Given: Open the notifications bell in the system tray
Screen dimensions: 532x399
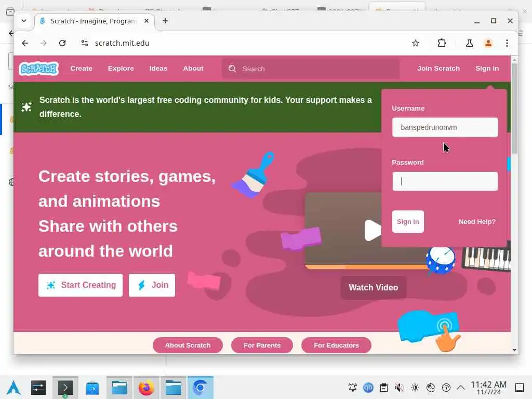Looking at the screenshot, I should (x=353, y=388).
